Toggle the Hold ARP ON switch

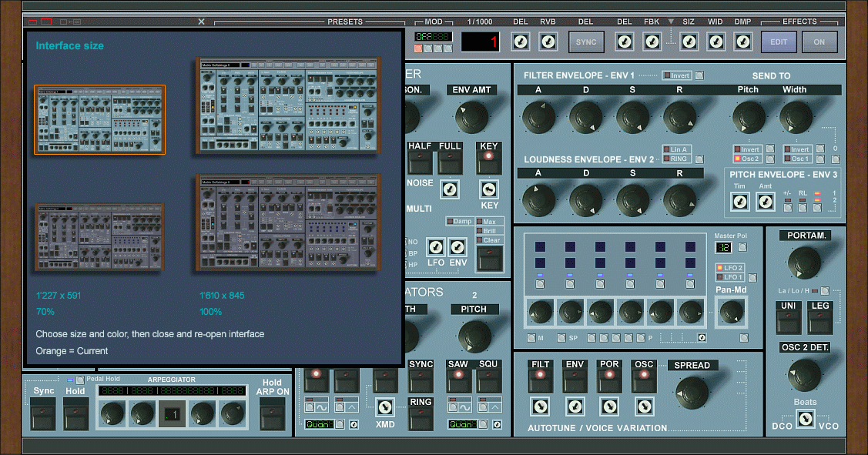[x=272, y=413]
